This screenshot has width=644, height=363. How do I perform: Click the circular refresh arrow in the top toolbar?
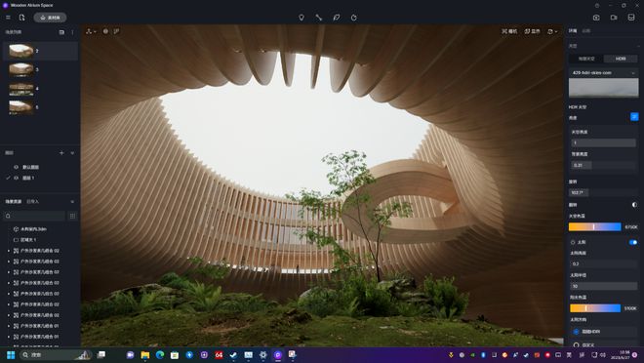coord(354,18)
